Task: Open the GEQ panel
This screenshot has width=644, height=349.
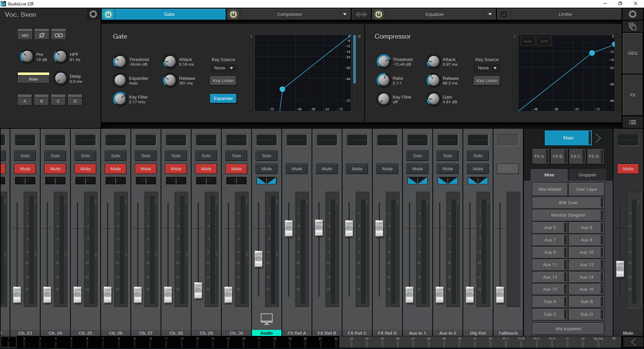Action: [x=632, y=53]
